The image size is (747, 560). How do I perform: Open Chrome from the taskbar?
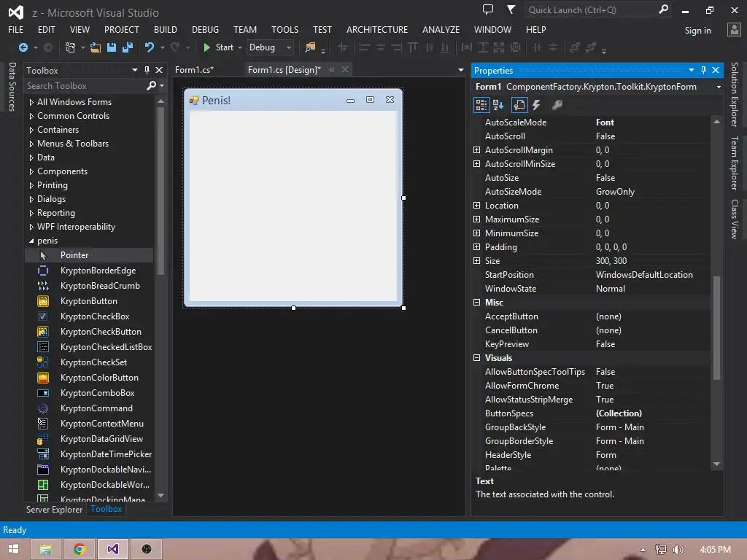click(x=80, y=549)
